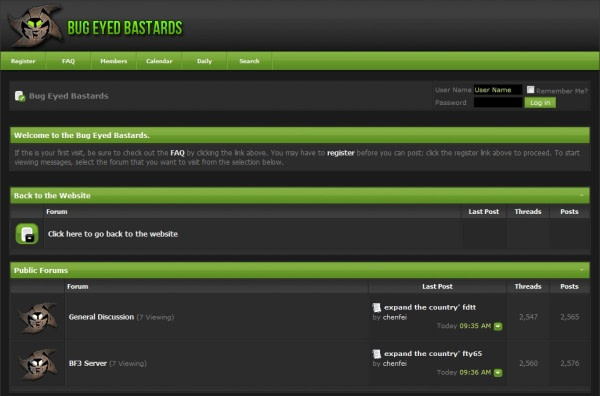Click the Password input field
600x396 pixels.
coord(498,102)
